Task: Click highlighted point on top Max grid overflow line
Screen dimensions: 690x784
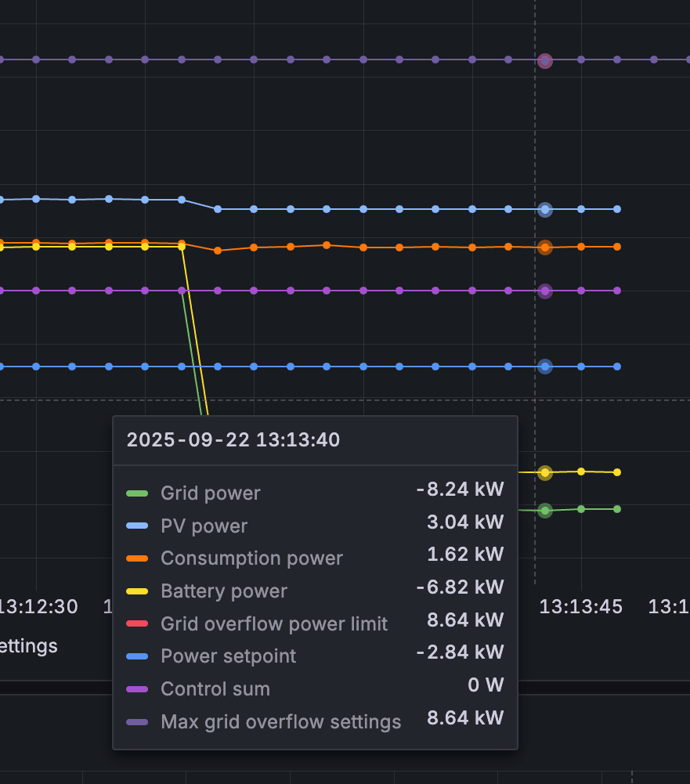Action: click(546, 61)
